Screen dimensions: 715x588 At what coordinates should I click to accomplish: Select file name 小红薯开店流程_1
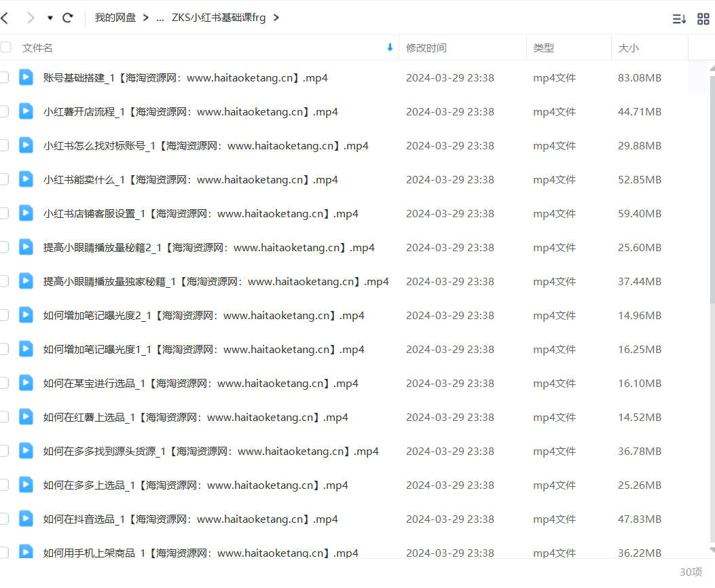pyautogui.click(x=191, y=111)
